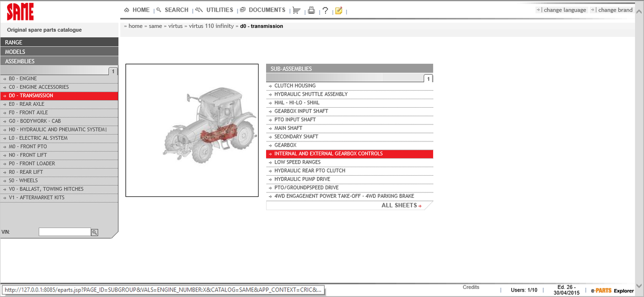Click Users: 1/10 status text

[x=524, y=290]
